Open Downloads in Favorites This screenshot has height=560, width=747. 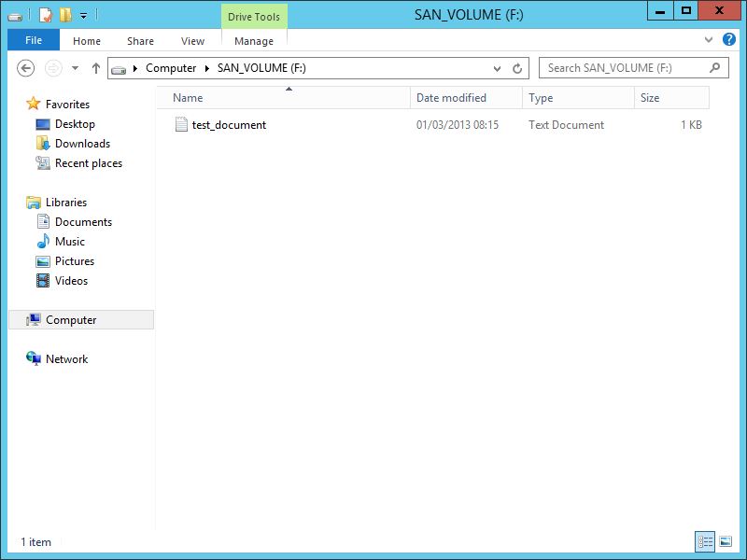point(82,144)
